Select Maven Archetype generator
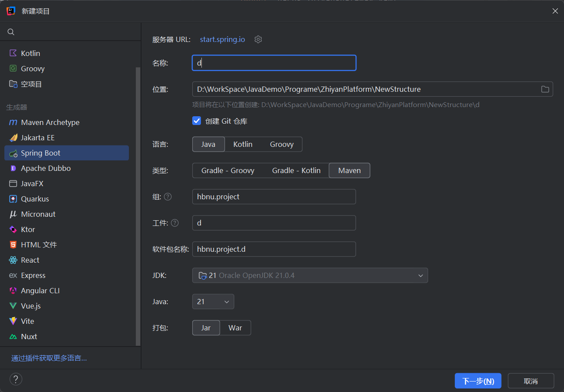Screen dimensions: 564x392 point(50,122)
